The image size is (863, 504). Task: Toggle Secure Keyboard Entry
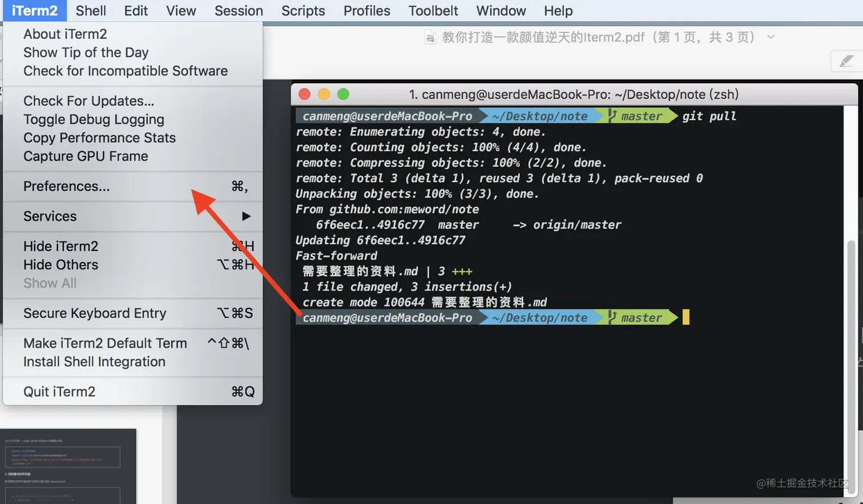(132, 313)
